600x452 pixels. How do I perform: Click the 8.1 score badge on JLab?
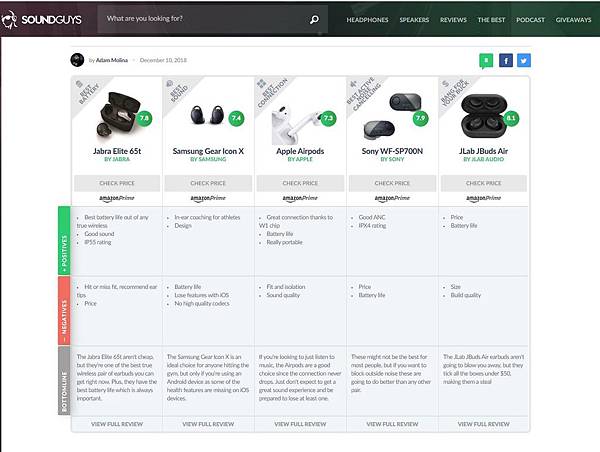pos(511,118)
